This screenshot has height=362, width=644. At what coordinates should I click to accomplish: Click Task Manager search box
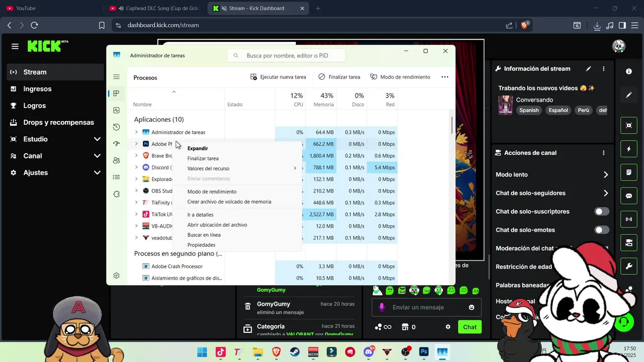pos(286,55)
